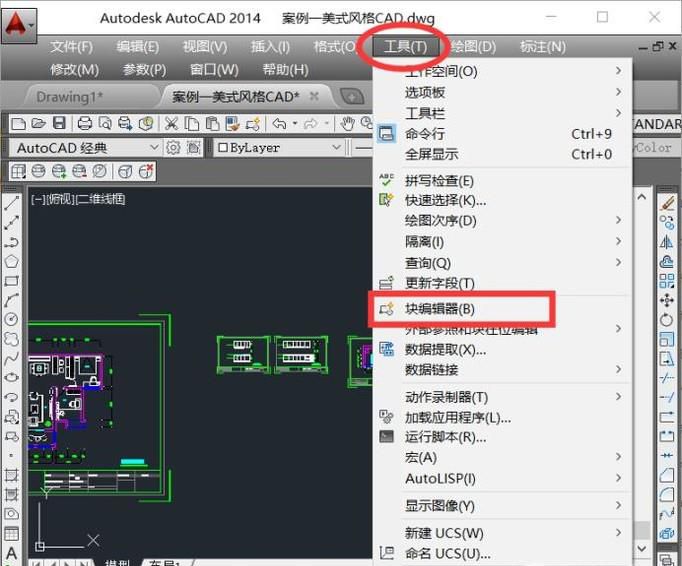Viewport: 682px width, 566px height.
Task: Expand the 选项板 submenu
Action: tap(502, 92)
